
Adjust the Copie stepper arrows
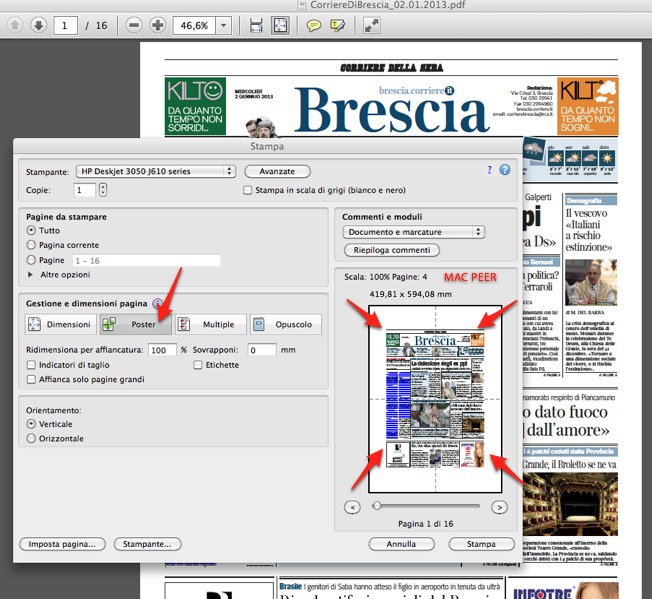(103, 190)
